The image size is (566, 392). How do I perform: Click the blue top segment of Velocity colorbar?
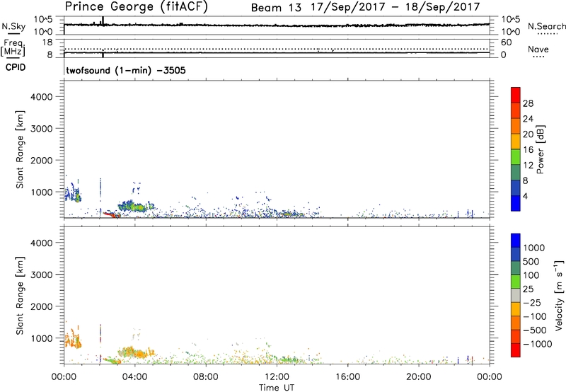point(516,241)
